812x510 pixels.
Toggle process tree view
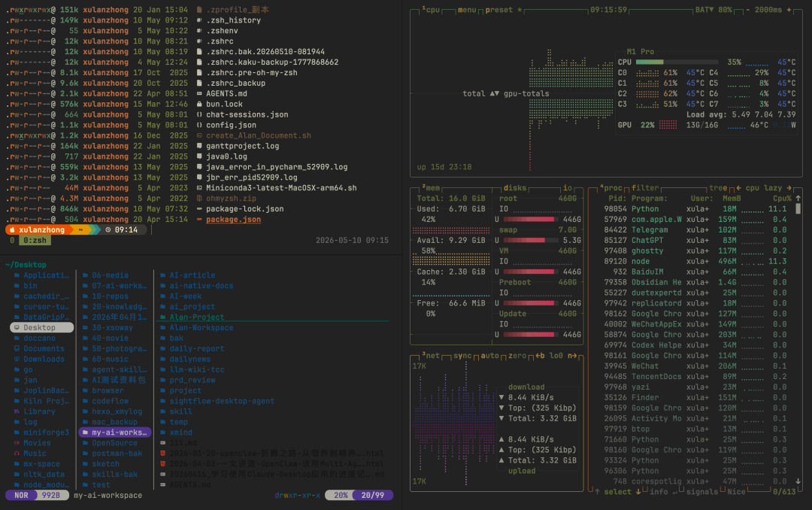click(x=718, y=187)
